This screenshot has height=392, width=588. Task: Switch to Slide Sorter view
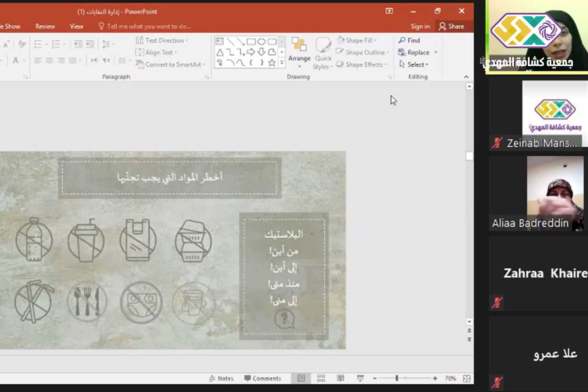point(321,378)
